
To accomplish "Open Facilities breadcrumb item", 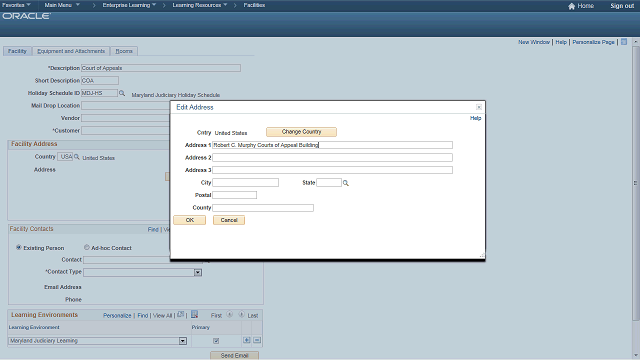I will tap(254, 5).
